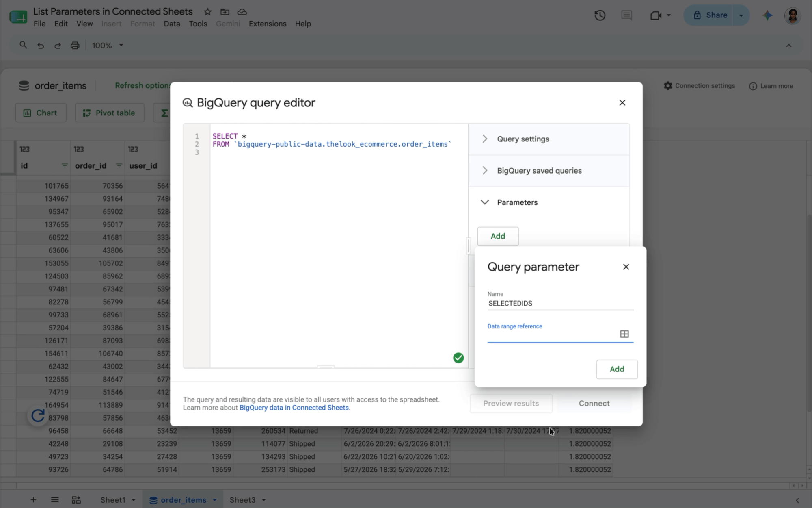Open BigQuery data in Connected Sheets link

(294, 408)
